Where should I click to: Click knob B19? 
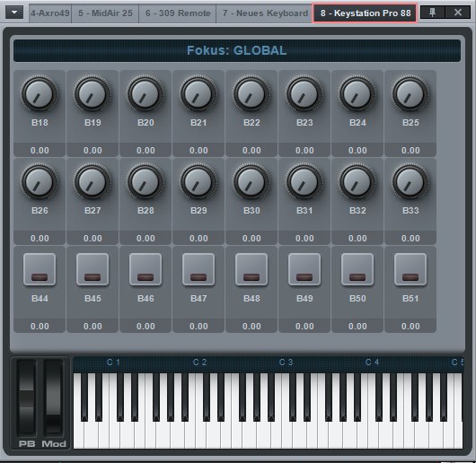pos(93,93)
